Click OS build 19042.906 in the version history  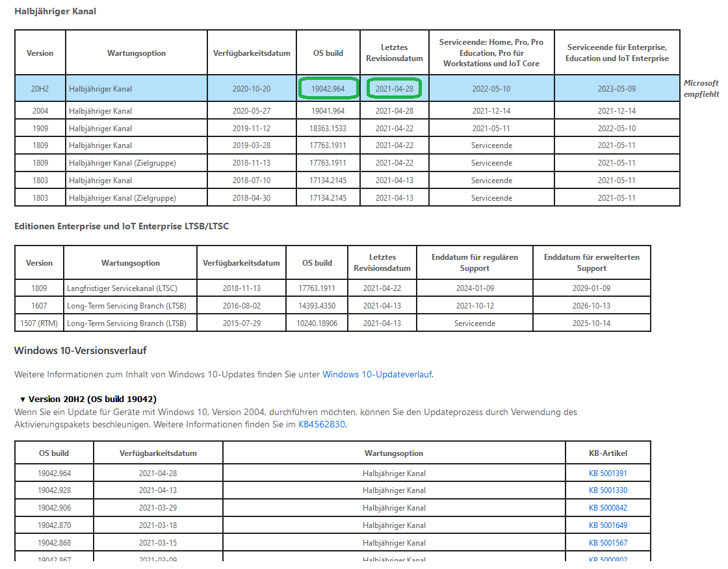tap(55, 508)
